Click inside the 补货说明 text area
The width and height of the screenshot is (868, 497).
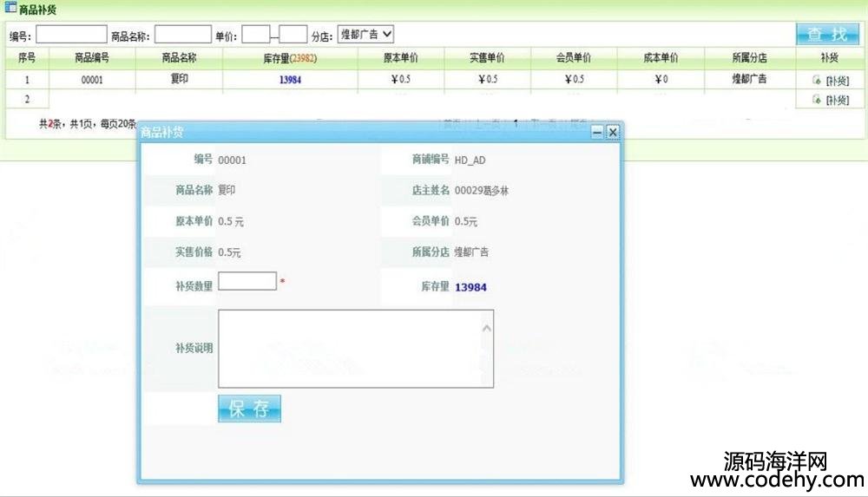pyautogui.click(x=347, y=348)
